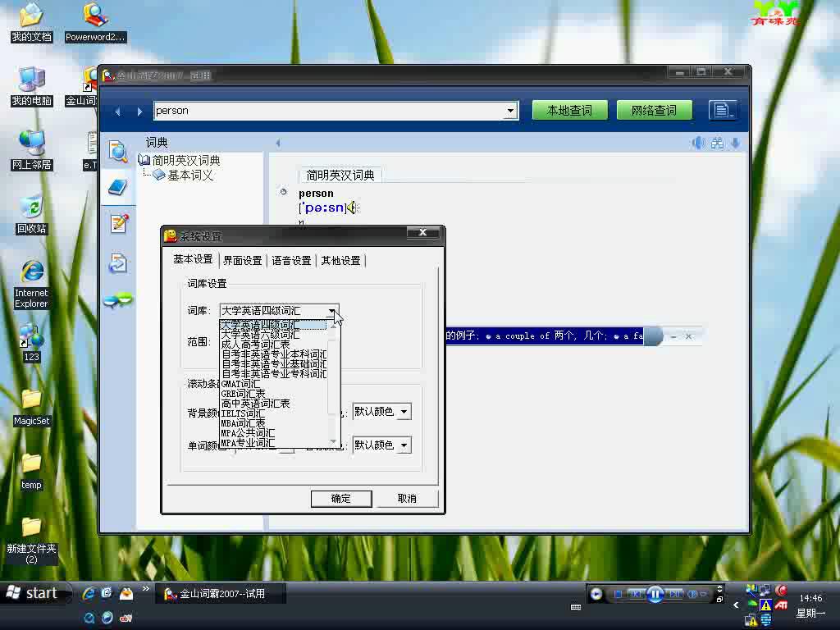Collapse the dictionary panel with left triangle

pos(277,143)
